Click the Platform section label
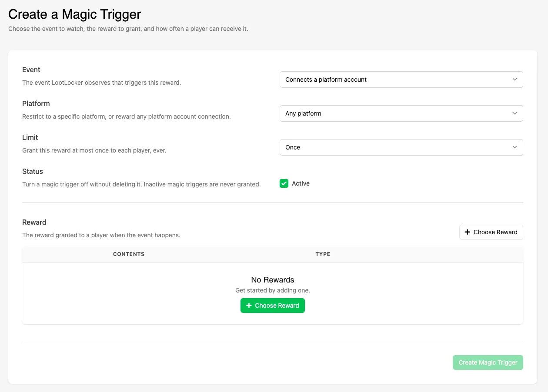 coord(36,103)
